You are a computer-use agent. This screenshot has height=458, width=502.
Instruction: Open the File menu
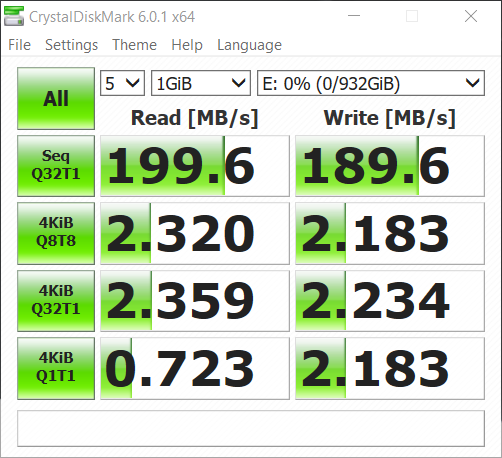[x=19, y=45]
